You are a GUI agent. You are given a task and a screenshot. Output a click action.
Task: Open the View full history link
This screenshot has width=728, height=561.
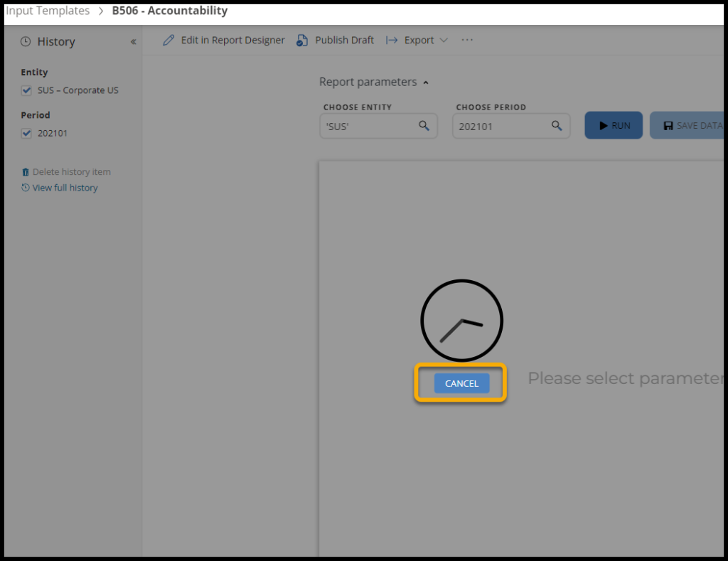click(x=65, y=188)
